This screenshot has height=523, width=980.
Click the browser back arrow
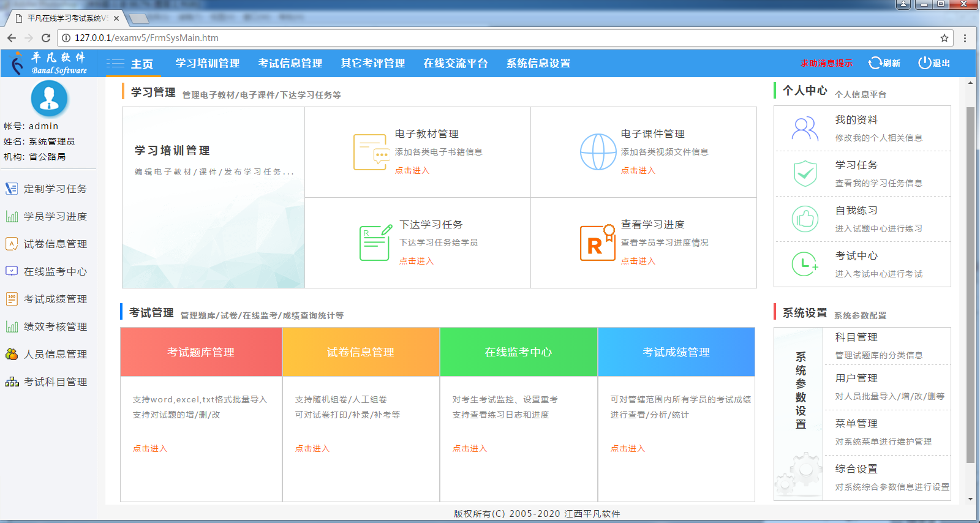(12, 38)
